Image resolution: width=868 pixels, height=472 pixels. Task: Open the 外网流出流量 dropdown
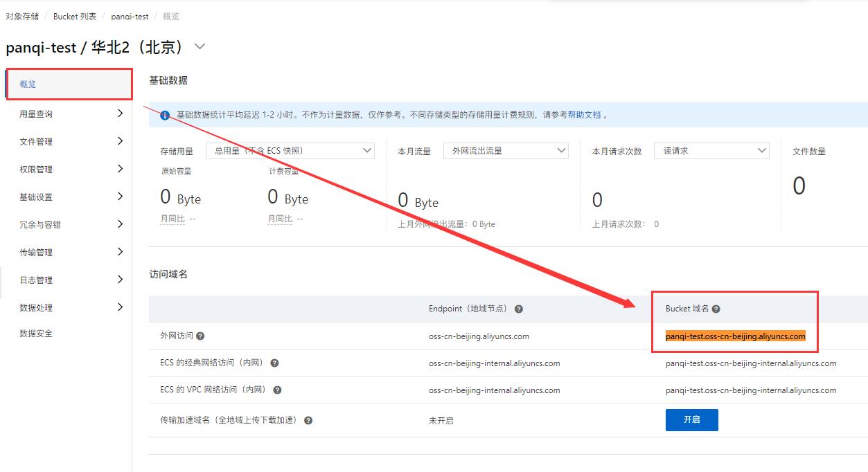[x=506, y=150]
